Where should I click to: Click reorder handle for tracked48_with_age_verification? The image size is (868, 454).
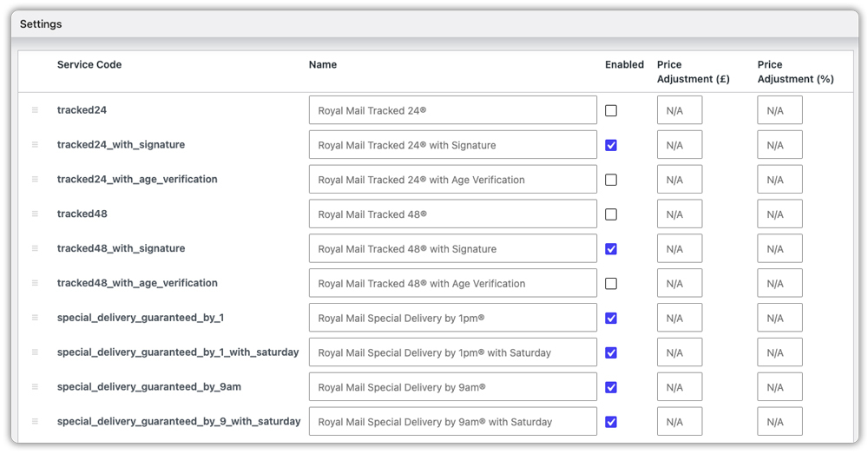click(35, 283)
